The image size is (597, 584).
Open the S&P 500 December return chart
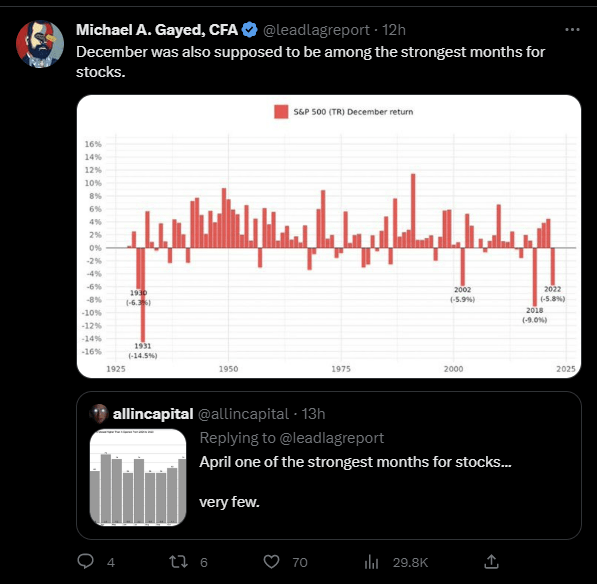tap(329, 236)
